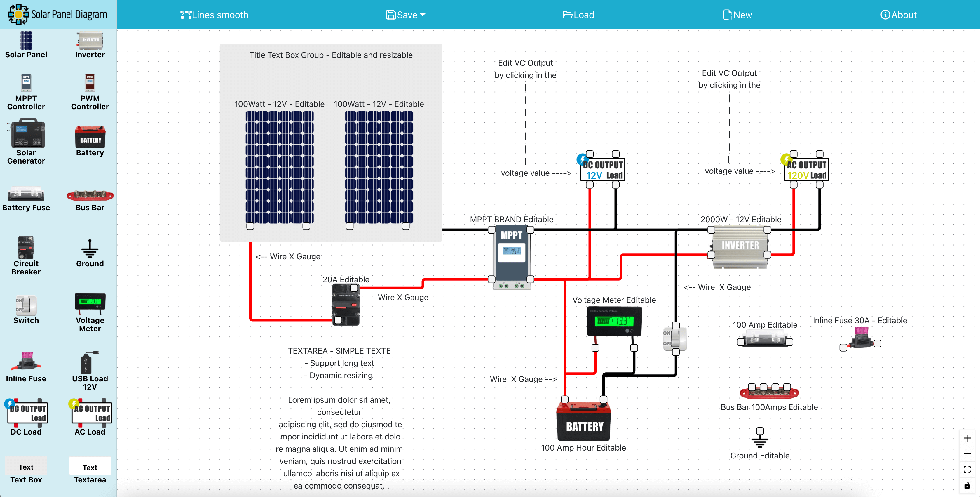
Task: Select the Textarea palette item
Action: [x=90, y=467]
